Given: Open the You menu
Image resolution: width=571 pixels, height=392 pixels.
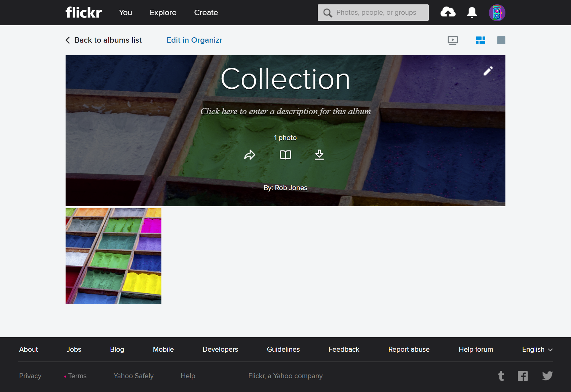Looking at the screenshot, I should 125,13.
